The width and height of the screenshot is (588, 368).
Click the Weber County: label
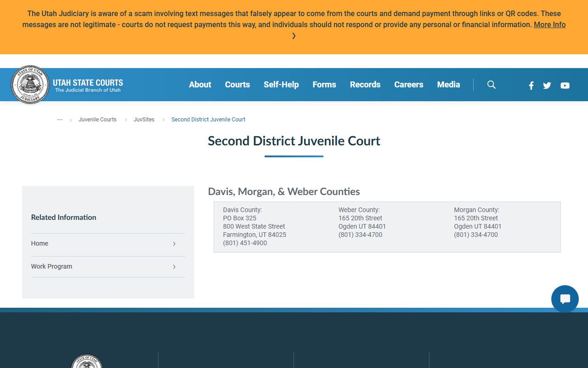359,210
